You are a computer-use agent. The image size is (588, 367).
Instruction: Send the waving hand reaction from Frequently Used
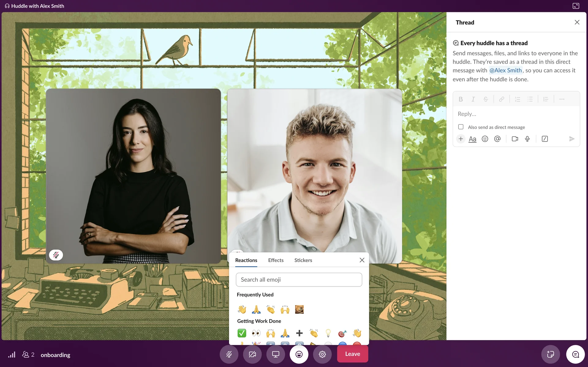242,309
